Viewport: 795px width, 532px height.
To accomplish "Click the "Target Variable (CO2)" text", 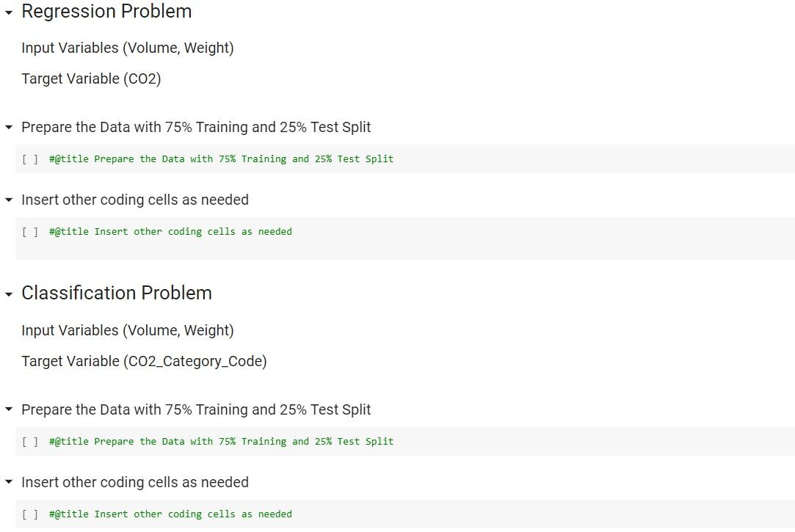I will (90, 79).
